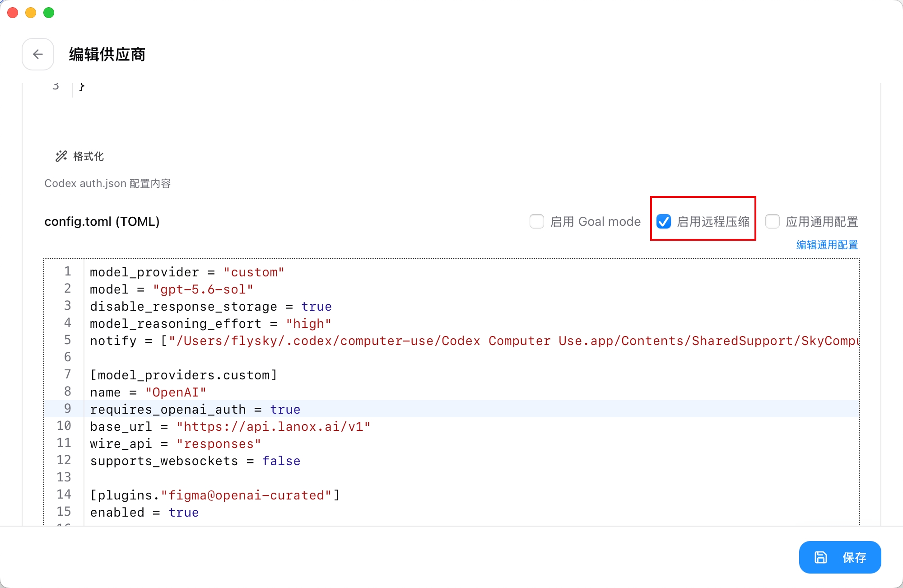Open the 编辑通用配置 link
The height and width of the screenshot is (588, 903).
tap(827, 245)
